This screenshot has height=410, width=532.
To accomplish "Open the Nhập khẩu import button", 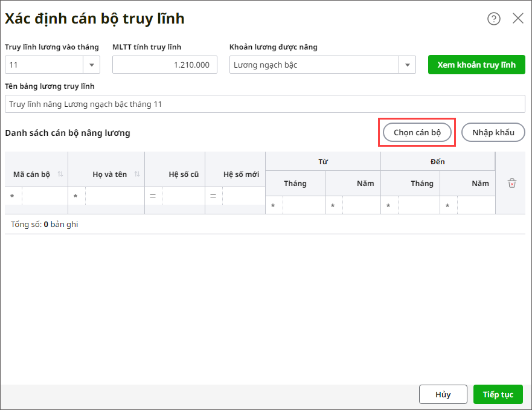I will click(493, 132).
